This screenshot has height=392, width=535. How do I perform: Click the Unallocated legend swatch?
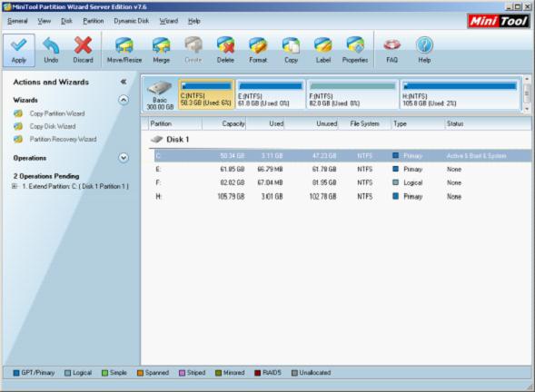click(294, 373)
